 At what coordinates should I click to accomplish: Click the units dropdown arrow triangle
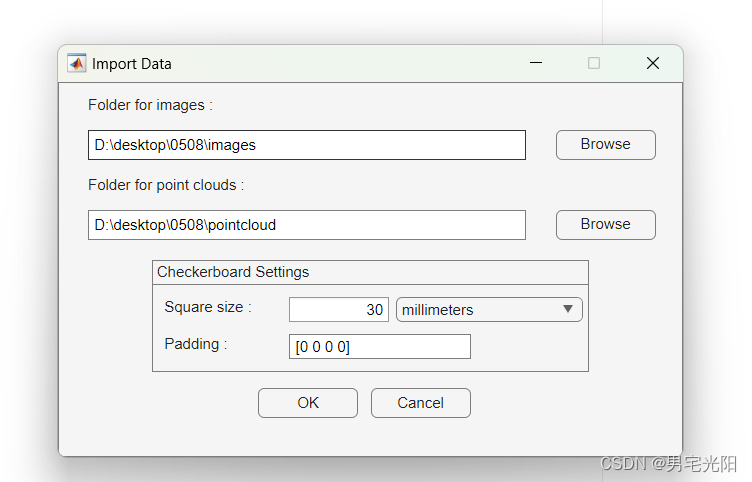(568, 309)
